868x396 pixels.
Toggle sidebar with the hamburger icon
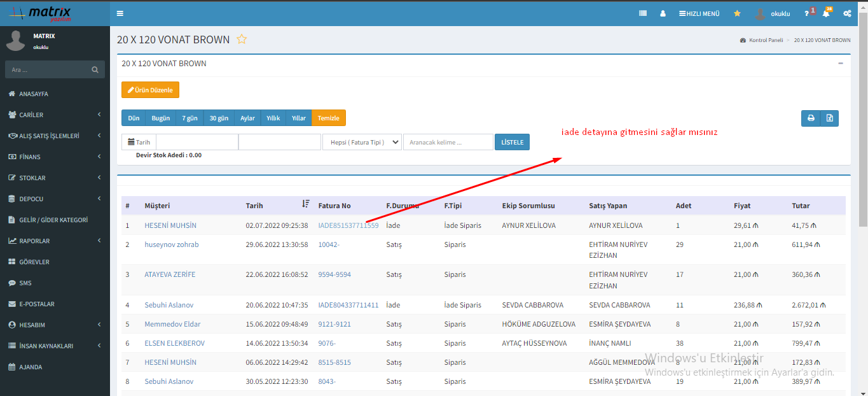pos(120,13)
